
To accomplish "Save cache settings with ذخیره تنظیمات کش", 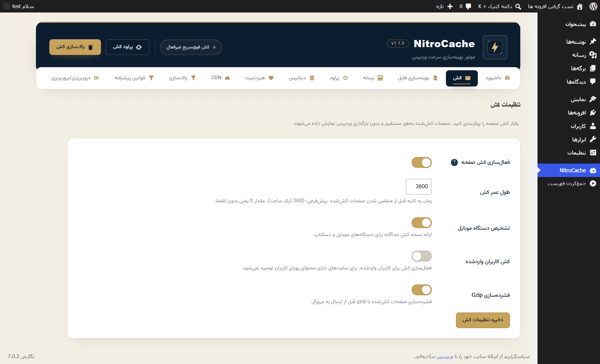I will [x=483, y=320].
